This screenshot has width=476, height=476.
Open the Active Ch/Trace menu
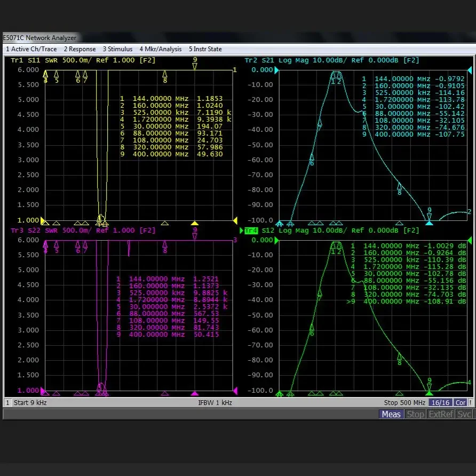(31, 49)
